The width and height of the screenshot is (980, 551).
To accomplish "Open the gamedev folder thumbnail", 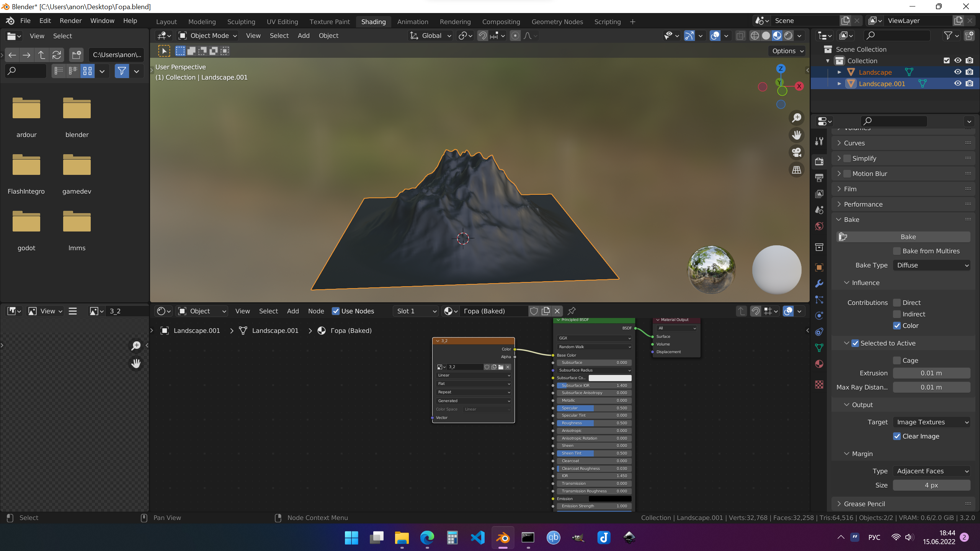I will point(77,165).
